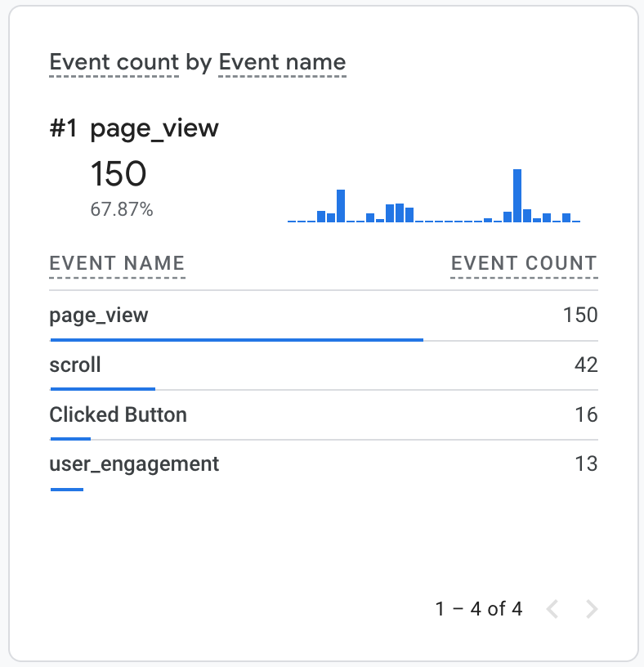Click the 'Event count' metric in the card title
This screenshot has width=644, height=667.
(114, 62)
